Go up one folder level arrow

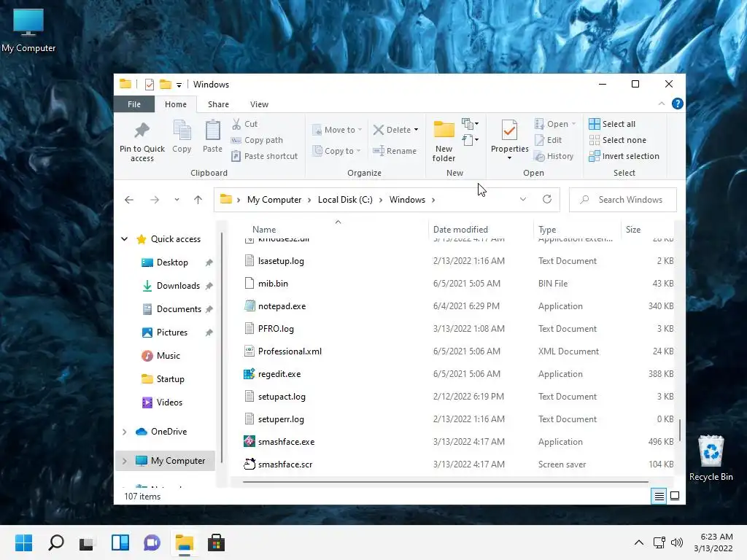(x=198, y=200)
